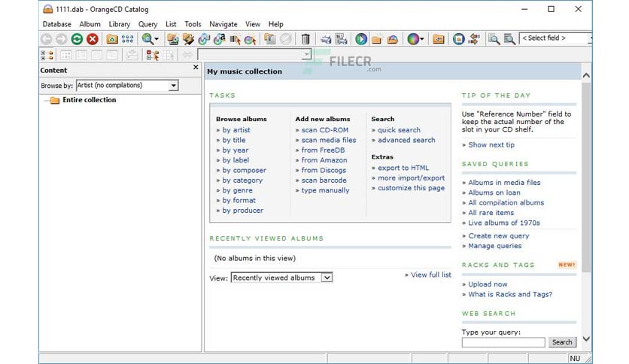Click View full list link
629x364 pixels.
click(431, 275)
